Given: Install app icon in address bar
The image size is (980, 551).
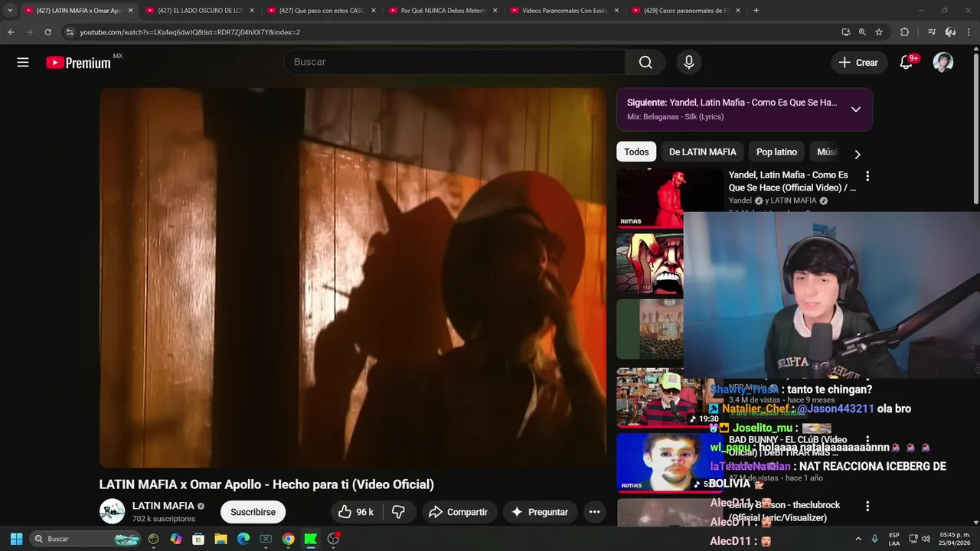Looking at the screenshot, I should click(x=845, y=32).
